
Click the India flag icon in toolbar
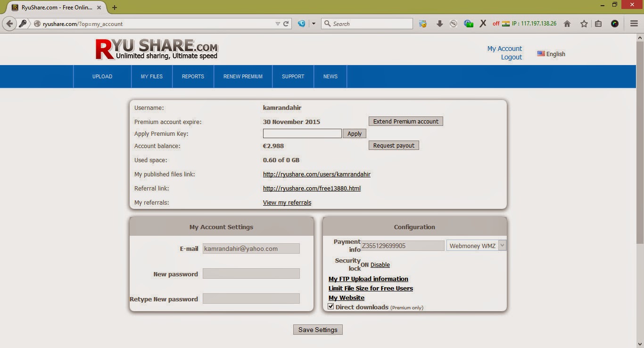click(x=506, y=24)
